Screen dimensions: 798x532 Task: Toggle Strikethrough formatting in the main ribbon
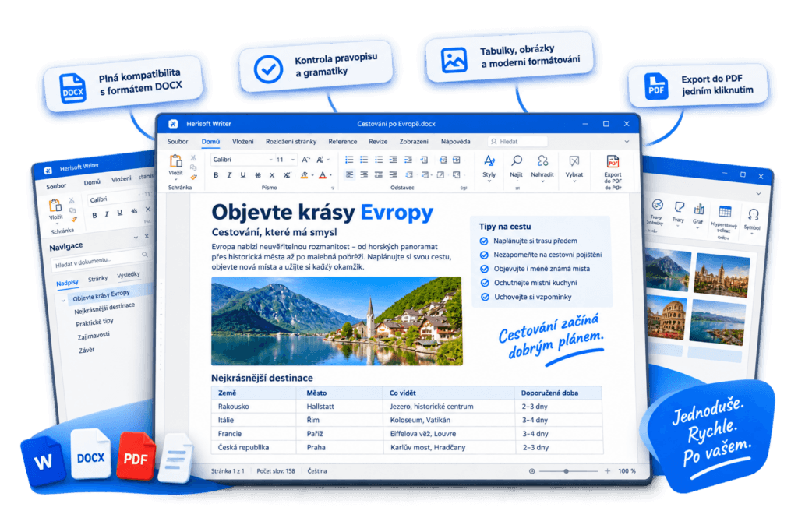258,175
